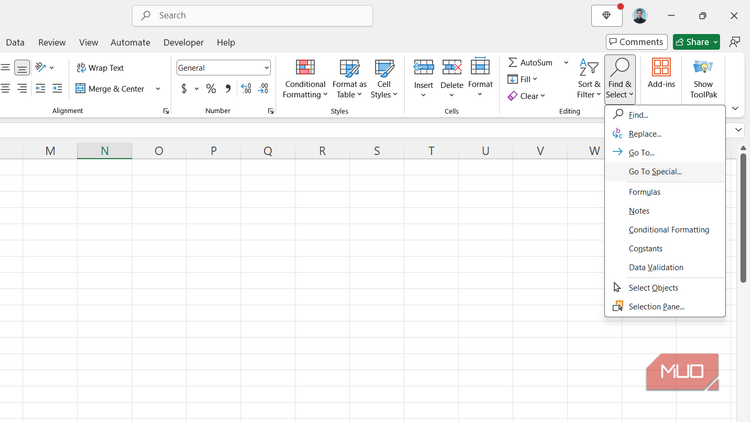
Task: Open the Automate tab
Action: click(x=130, y=43)
